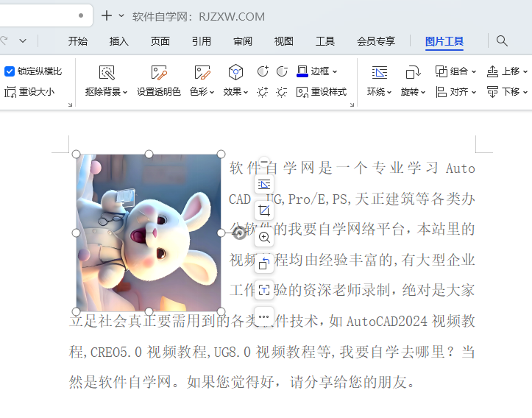
Task: Open the dropdown arrow beside new tab plus
Action: pos(121,15)
